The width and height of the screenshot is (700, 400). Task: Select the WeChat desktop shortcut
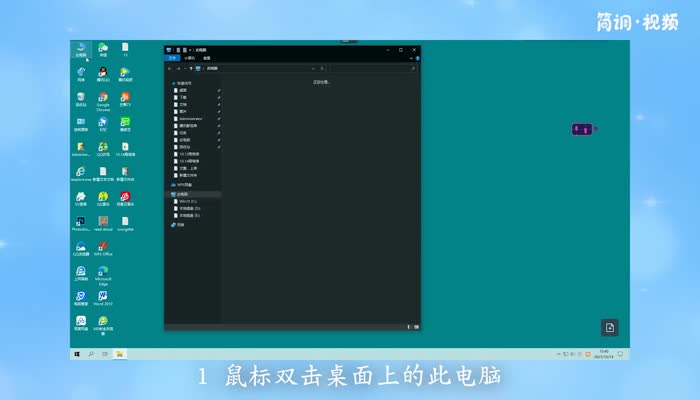click(x=103, y=50)
